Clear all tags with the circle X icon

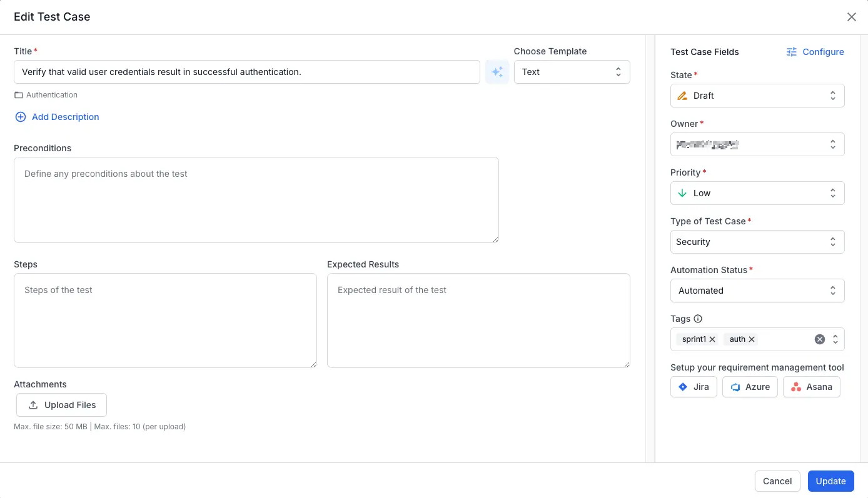click(819, 339)
